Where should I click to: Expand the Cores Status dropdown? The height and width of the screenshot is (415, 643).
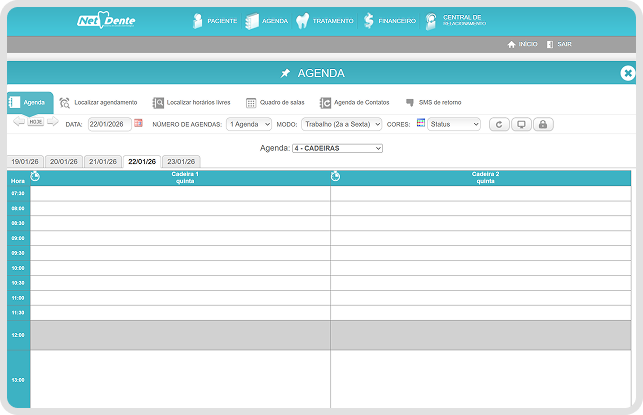453,124
